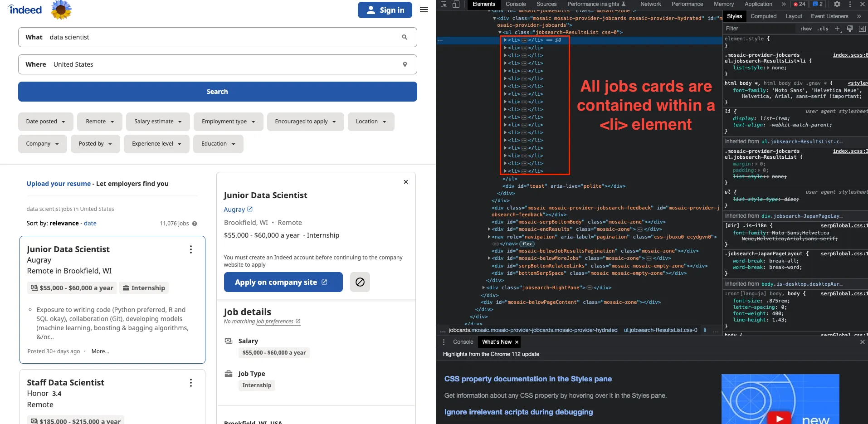Click the issues count badge showing 2
Image resolution: width=868 pixels, height=424 pixels.
818,4
